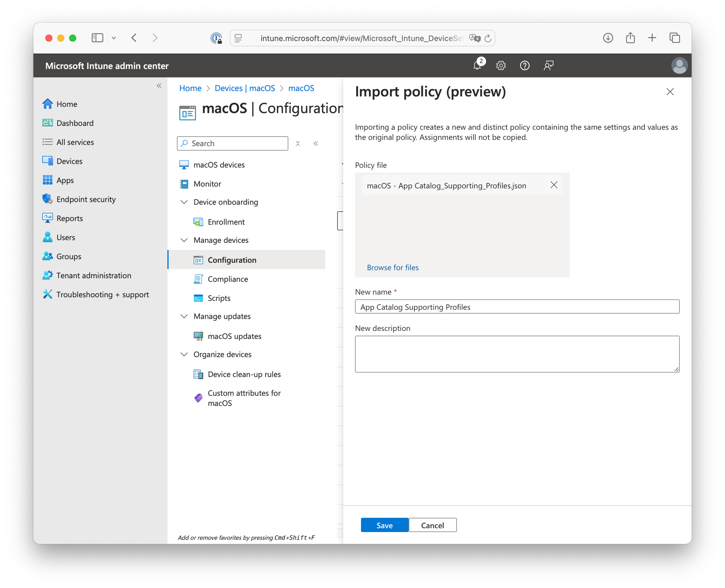Click the translate icon in address bar
Image resolution: width=725 pixels, height=588 pixels.
click(x=475, y=38)
